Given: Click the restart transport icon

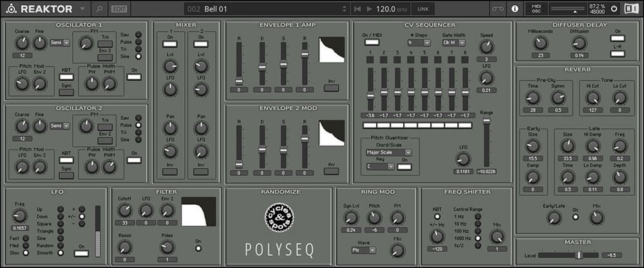Looking at the screenshot, I should [357, 8].
